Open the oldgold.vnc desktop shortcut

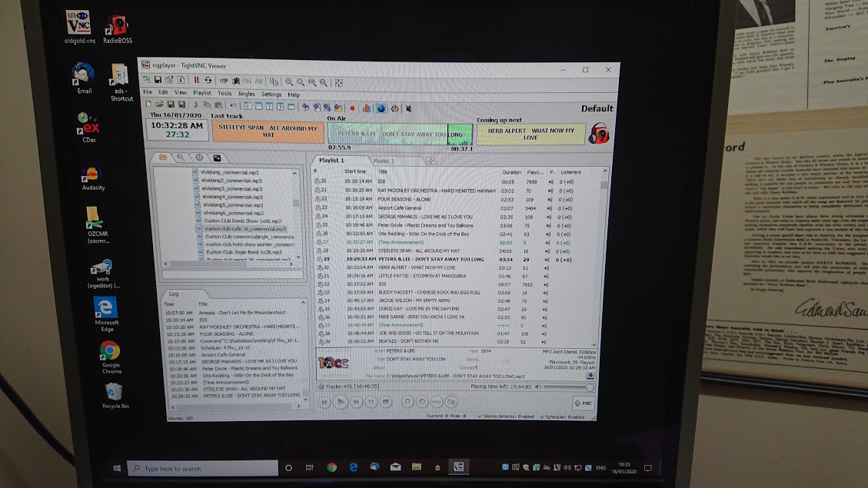pos(78,27)
